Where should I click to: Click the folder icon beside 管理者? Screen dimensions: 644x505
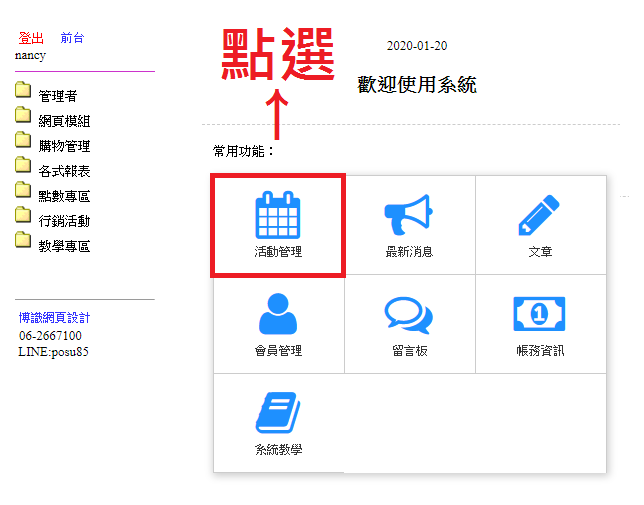click(23, 94)
